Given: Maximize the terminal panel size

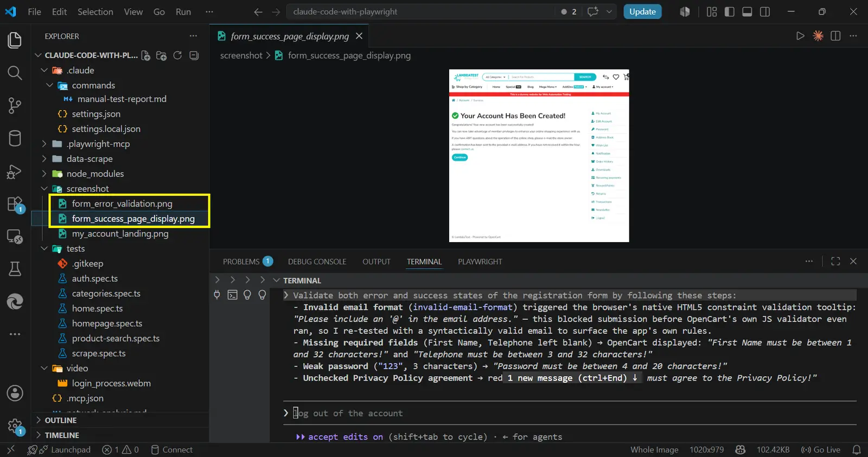Looking at the screenshot, I should 835,262.
